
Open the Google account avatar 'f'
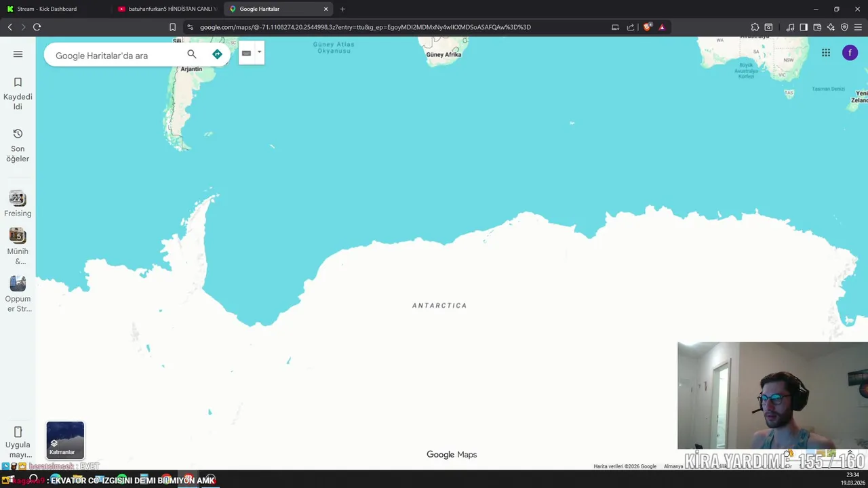pos(850,53)
